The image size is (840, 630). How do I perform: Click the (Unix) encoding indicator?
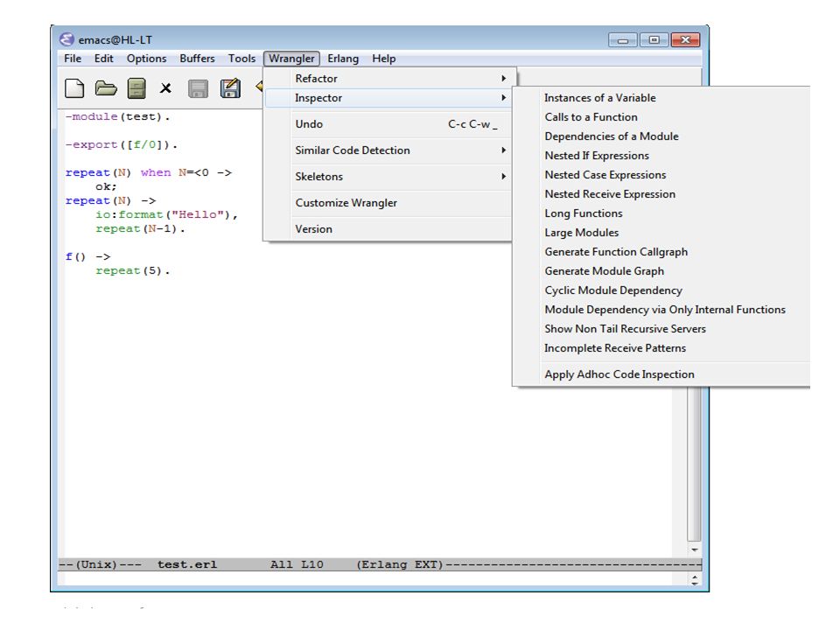[x=96, y=564]
